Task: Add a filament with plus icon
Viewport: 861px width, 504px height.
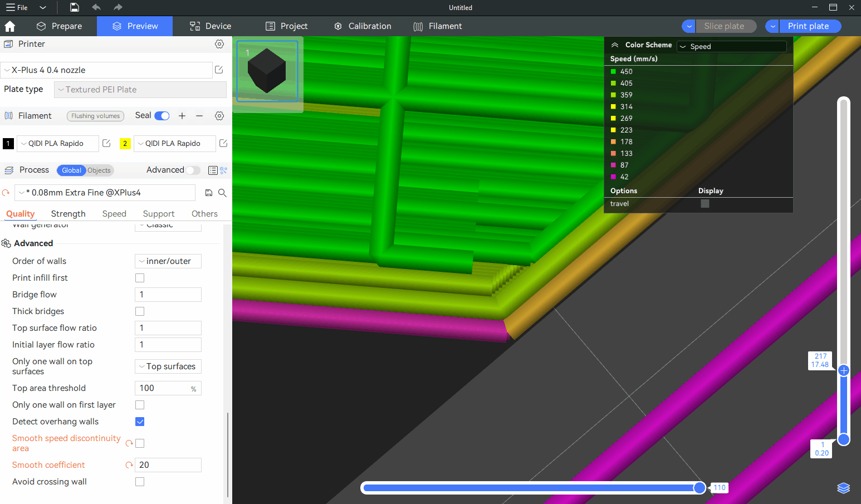Action: (182, 116)
